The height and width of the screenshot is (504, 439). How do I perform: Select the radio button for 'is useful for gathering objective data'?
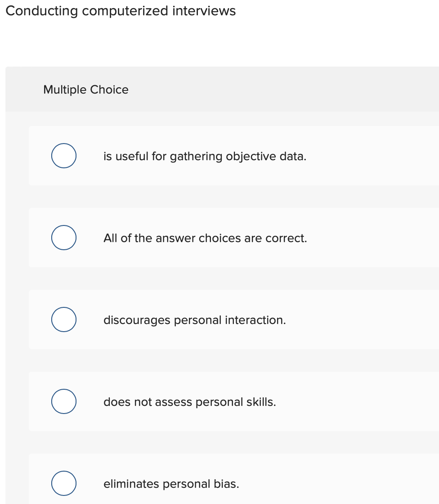point(63,156)
